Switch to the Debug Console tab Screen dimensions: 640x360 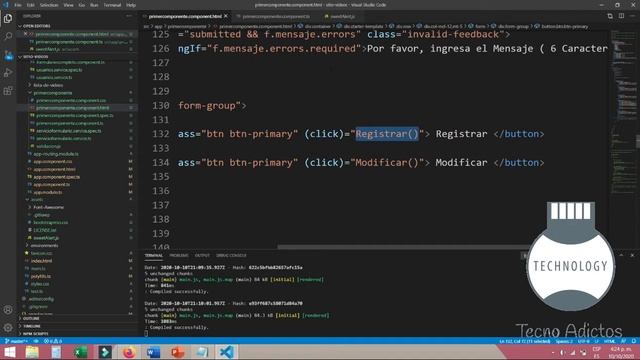[231, 256]
